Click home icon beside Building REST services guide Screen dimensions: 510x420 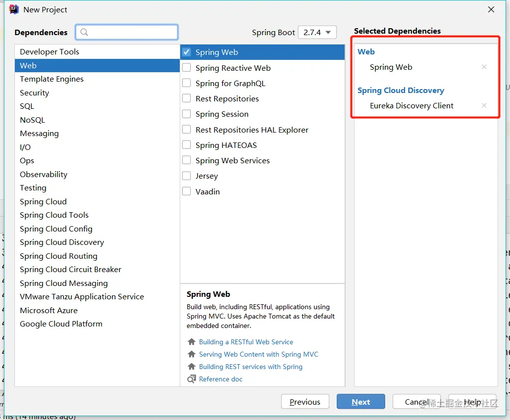[x=192, y=367]
